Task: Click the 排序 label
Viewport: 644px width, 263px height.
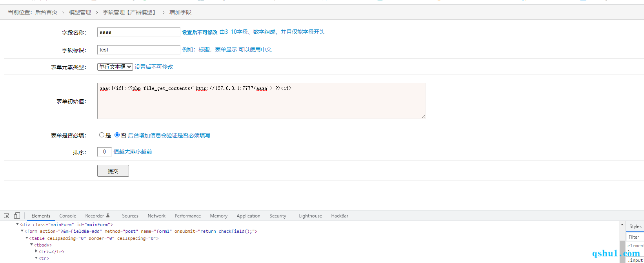Action: tap(79, 152)
